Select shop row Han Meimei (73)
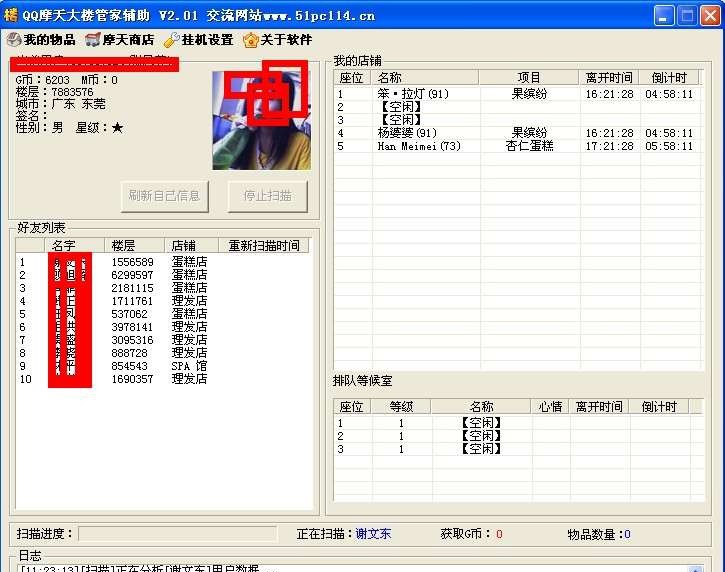This screenshot has width=725, height=572. coord(518,146)
